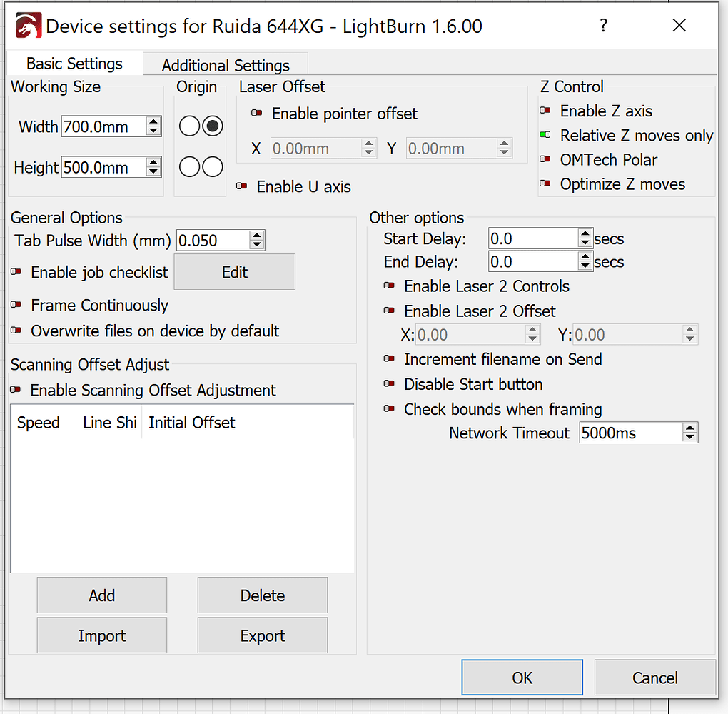Image resolution: width=728 pixels, height=714 pixels.
Task: Click the Edit button for job checklist
Action: [234, 271]
